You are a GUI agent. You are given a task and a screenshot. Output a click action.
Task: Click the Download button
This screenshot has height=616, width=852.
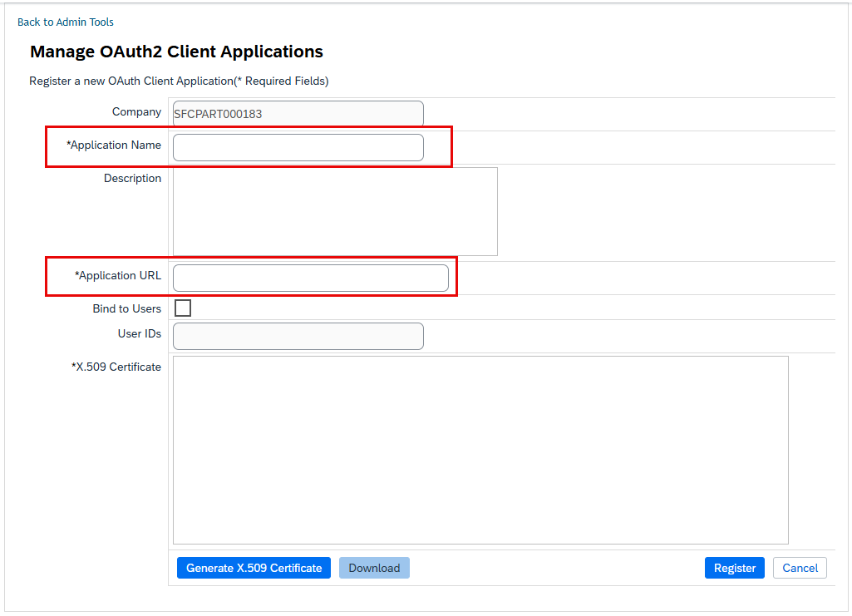[x=374, y=568]
